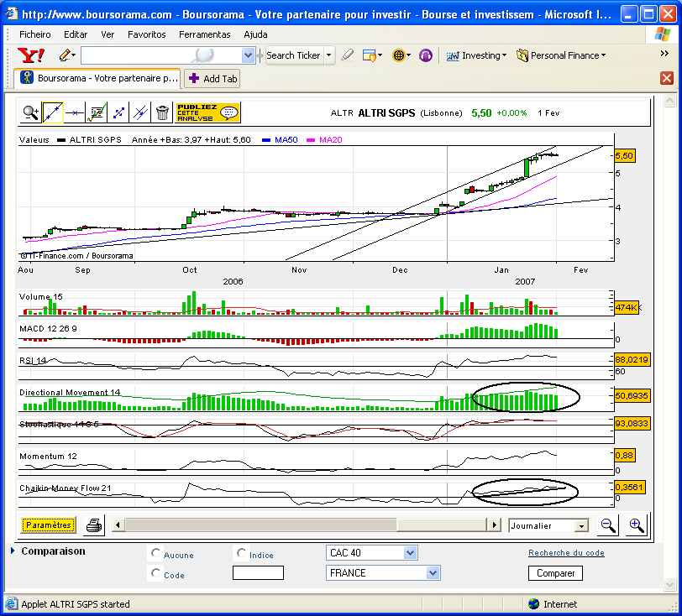Click the Comparer button
Viewport: 682px width, 616px height.
coord(555,573)
